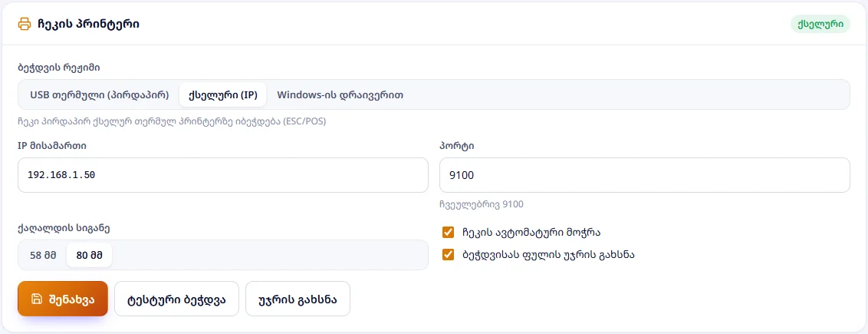The width and height of the screenshot is (868, 334).
Task: Click the ESC/POS description line
Action: tap(173, 121)
